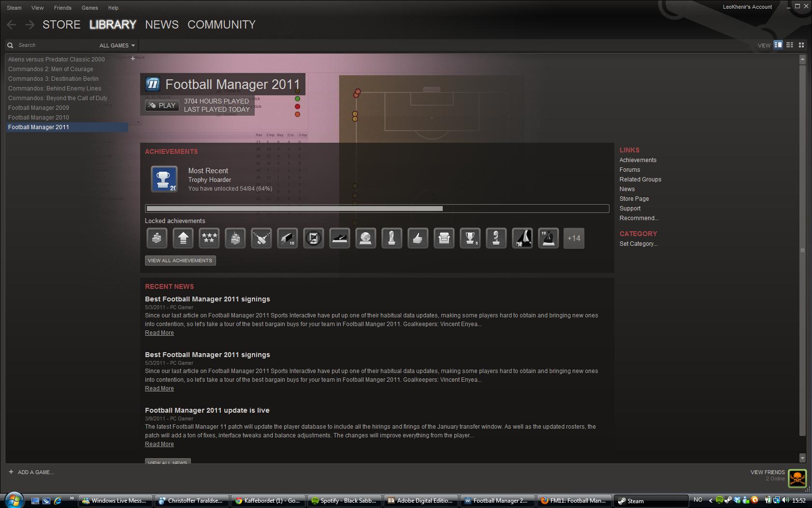Expand the +14 more locked achievements
Screen dimensions: 812x508
[x=574, y=238]
